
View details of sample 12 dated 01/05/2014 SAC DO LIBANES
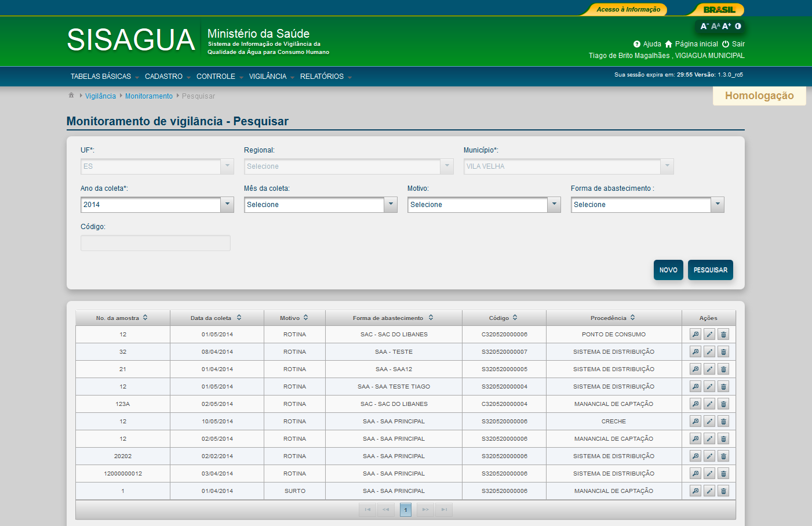[696, 335]
